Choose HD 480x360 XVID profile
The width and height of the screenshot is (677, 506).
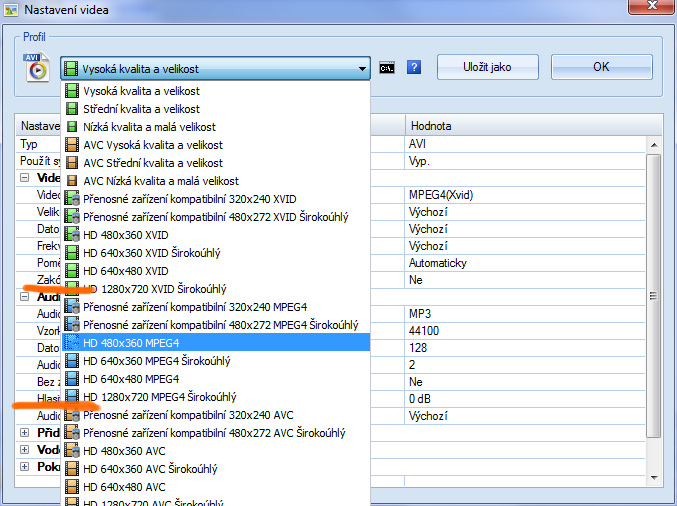point(216,235)
